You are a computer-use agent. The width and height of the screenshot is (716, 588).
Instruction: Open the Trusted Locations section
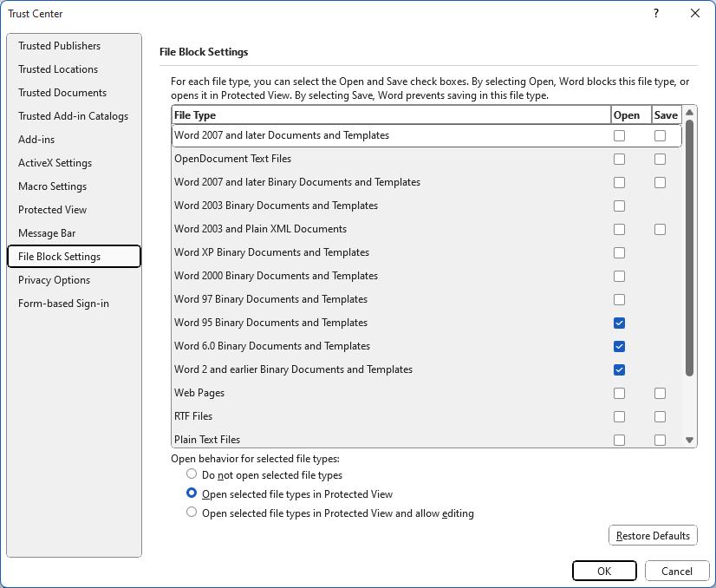[x=74, y=69]
